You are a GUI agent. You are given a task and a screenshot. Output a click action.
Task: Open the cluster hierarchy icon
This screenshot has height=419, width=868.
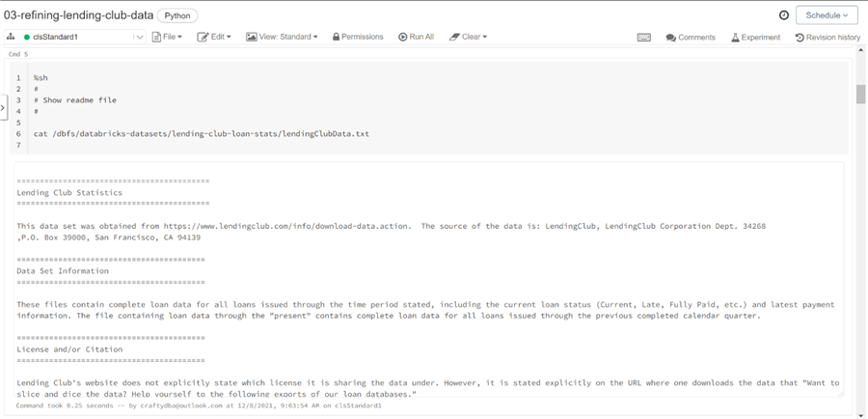coord(10,37)
